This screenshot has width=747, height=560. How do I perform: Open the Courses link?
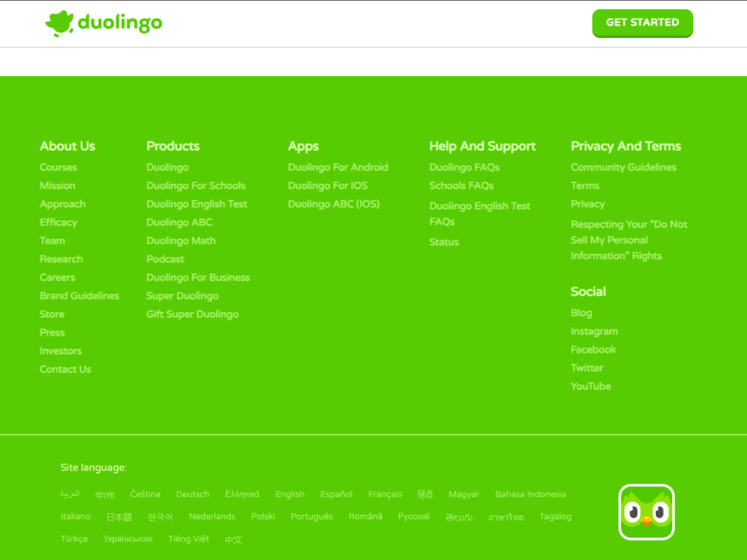click(58, 167)
